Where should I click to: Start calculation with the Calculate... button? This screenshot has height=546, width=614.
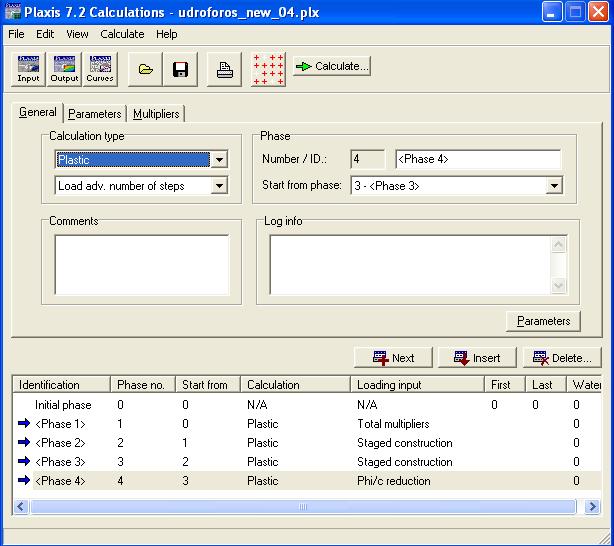click(x=332, y=66)
